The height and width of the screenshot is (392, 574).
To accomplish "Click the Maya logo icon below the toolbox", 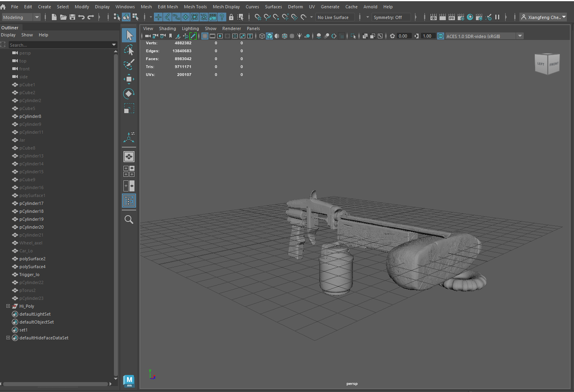I will (x=129, y=381).
